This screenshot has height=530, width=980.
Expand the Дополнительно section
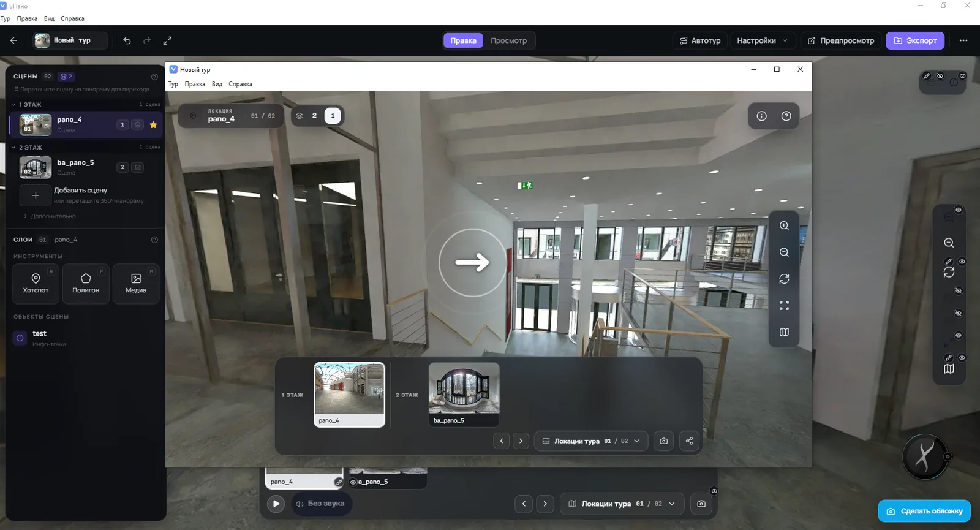50,216
